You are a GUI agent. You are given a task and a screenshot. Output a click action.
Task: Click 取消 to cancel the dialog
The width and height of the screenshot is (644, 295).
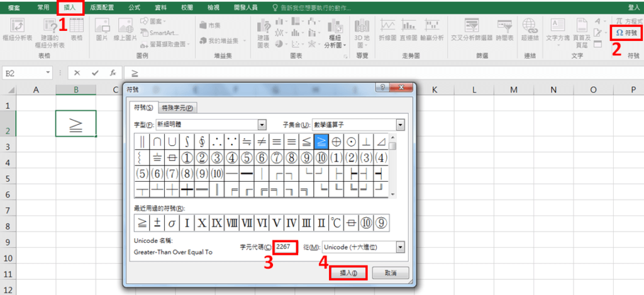pos(390,272)
